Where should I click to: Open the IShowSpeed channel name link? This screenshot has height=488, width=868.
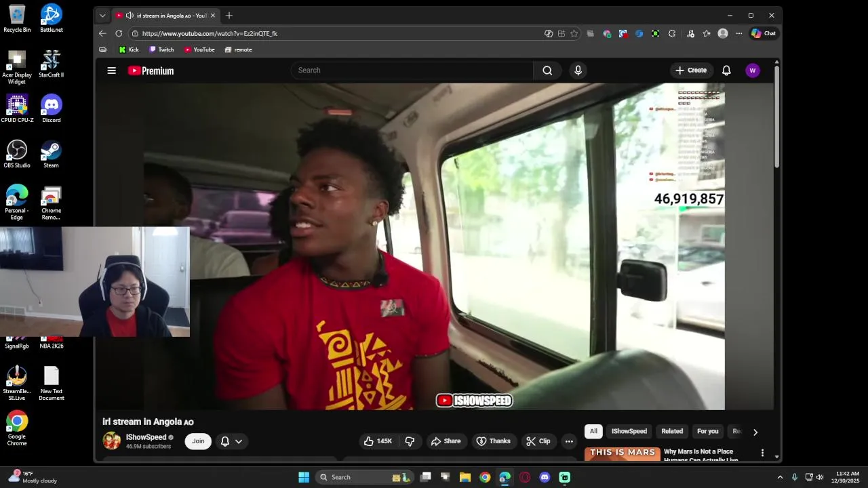pos(146,437)
